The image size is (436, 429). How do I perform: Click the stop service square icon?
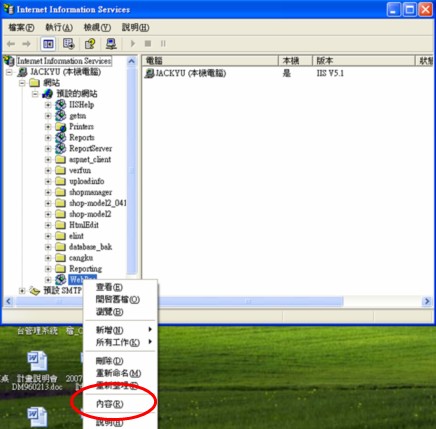coord(148,44)
